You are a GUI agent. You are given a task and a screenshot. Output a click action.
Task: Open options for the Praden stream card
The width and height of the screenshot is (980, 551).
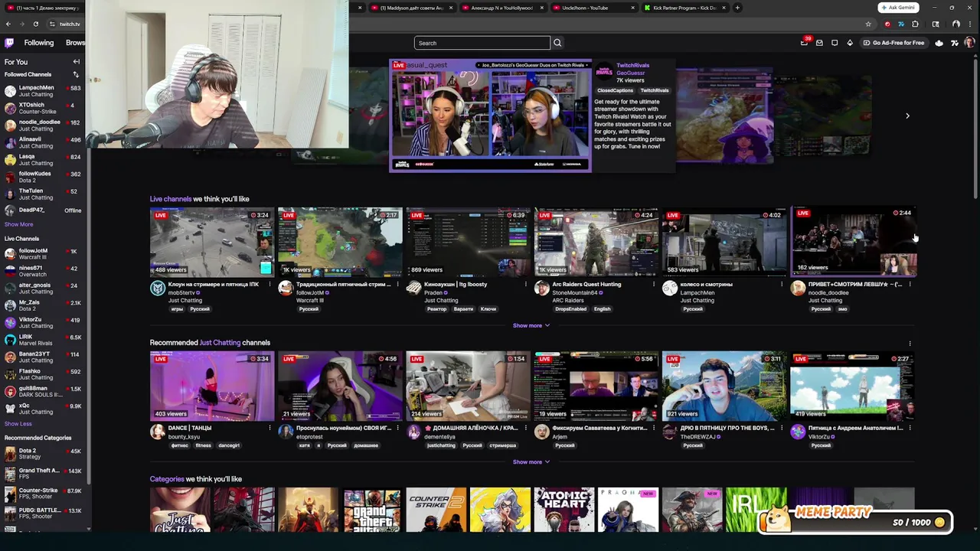(525, 284)
